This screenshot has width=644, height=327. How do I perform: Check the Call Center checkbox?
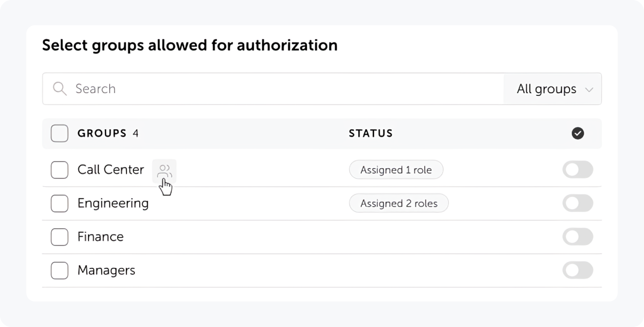click(59, 170)
